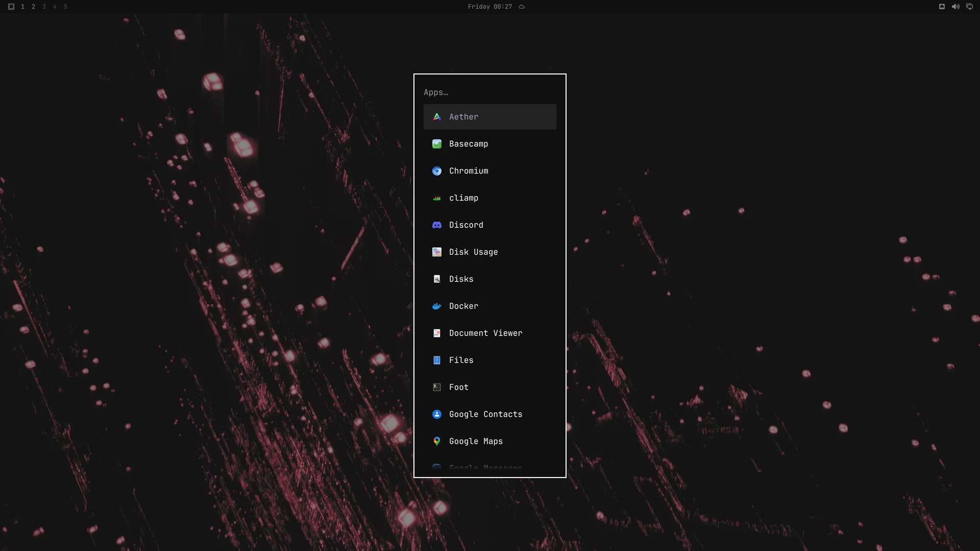Click the Discord logo icon

[x=437, y=225]
